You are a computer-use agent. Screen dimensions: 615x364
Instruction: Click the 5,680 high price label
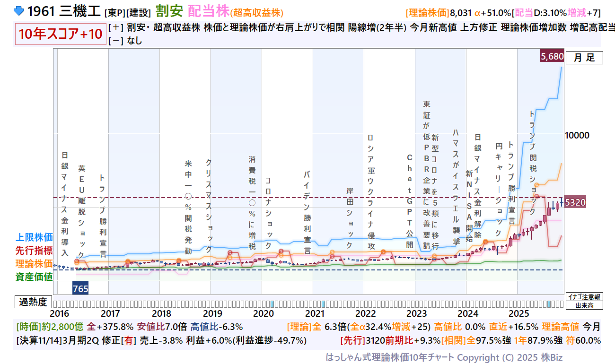coord(552,57)
